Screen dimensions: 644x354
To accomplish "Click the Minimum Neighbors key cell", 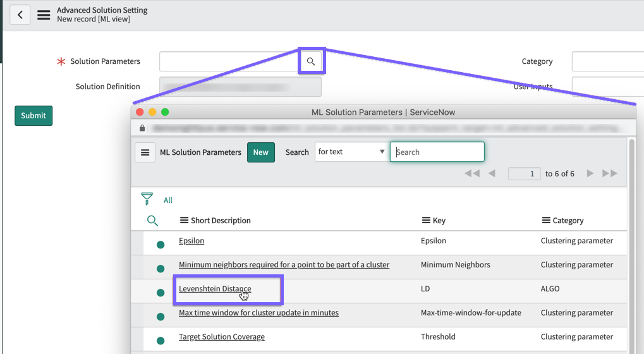I will 456,265.
